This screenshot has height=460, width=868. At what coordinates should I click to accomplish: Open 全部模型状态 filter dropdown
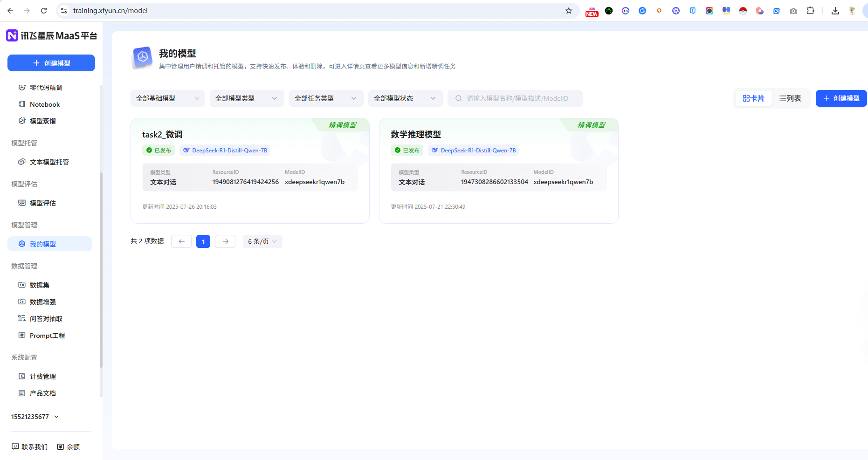pos(406,98)
